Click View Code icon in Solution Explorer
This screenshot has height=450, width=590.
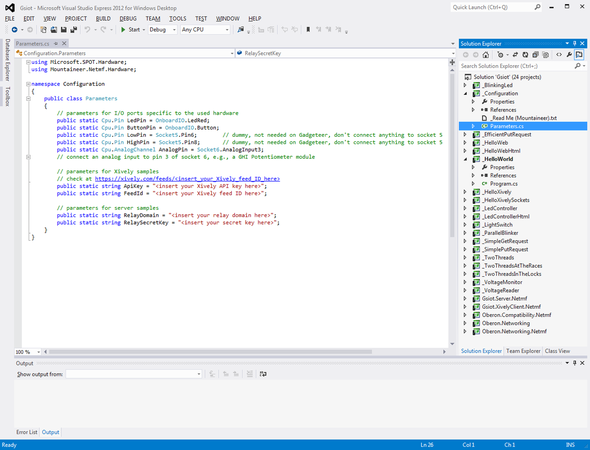pyautogui.click(x=559, y=55)
